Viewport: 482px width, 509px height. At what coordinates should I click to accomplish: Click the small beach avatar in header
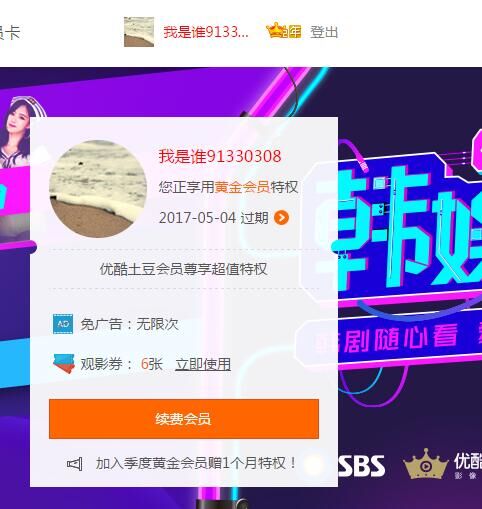point(139,32)
